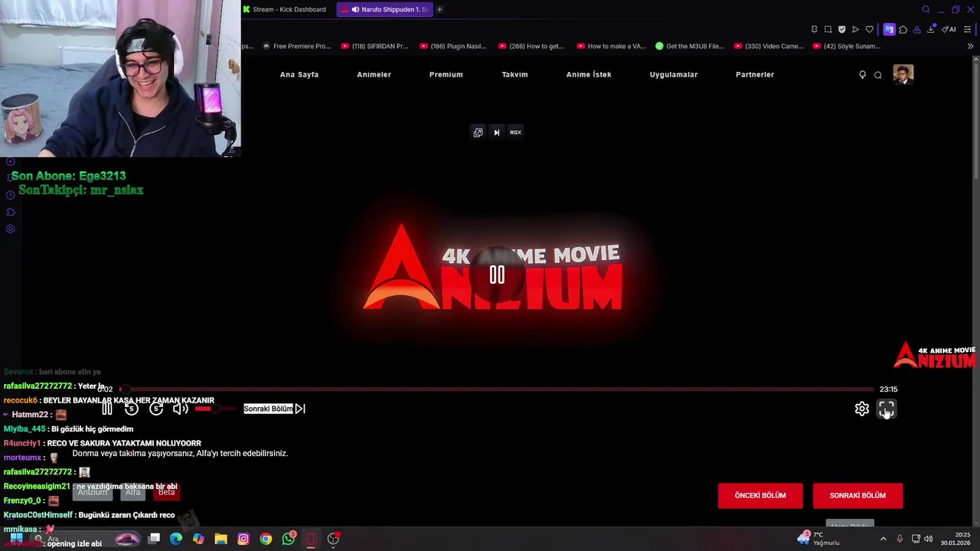
Task: Open a new browser tab
Action: [439, 9]
